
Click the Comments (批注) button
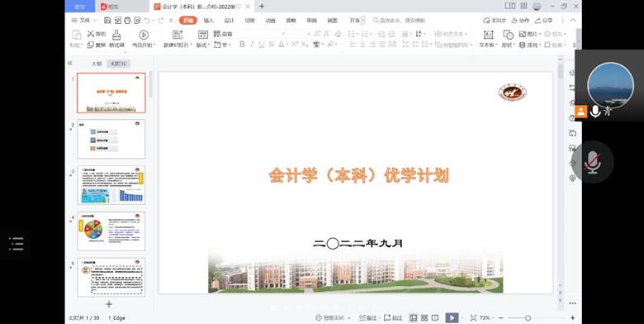393,318
